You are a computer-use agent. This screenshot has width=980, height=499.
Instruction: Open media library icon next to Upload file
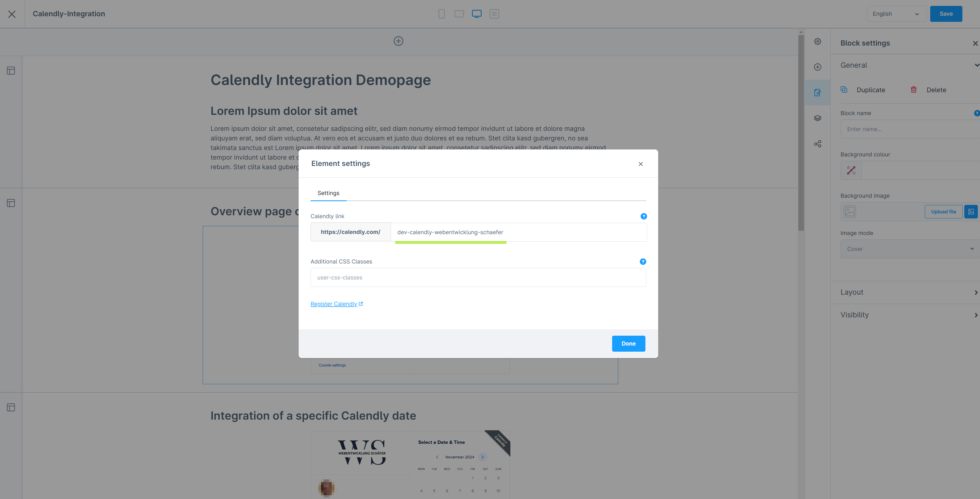(971, 212)
